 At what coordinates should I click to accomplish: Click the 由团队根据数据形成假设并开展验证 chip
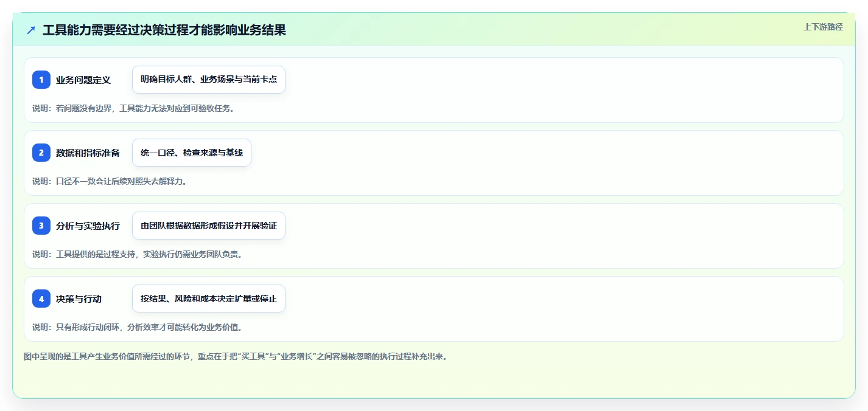[x=209, y=226]
